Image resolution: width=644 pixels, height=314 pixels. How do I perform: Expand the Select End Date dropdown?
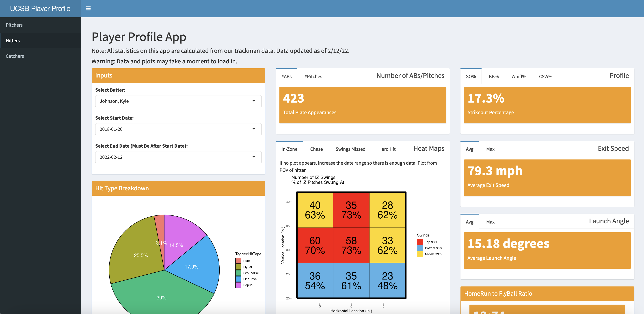[x=178, y=157]
